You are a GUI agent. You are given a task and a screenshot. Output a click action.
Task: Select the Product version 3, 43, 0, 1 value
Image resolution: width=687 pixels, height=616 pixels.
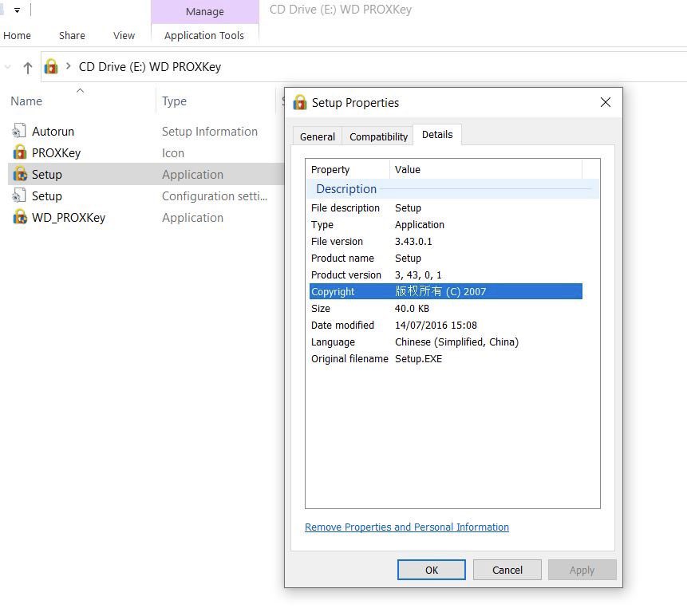[x=418, y=275]
